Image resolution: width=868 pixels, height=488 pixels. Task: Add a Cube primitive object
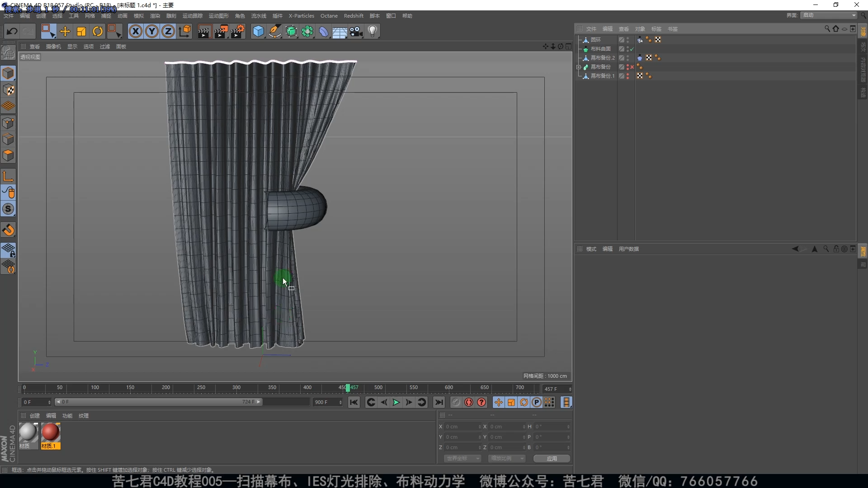pyautogui.click(x=258, y=31)
